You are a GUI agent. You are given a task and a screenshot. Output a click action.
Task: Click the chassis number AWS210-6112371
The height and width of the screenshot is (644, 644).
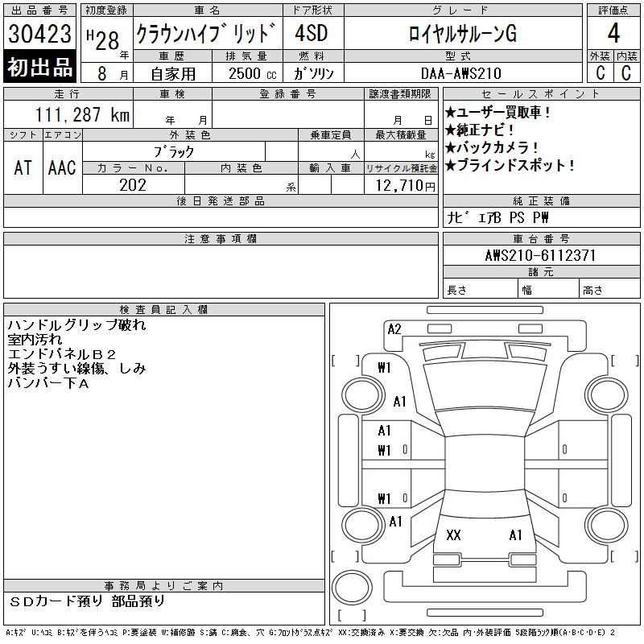click(540, 255)
